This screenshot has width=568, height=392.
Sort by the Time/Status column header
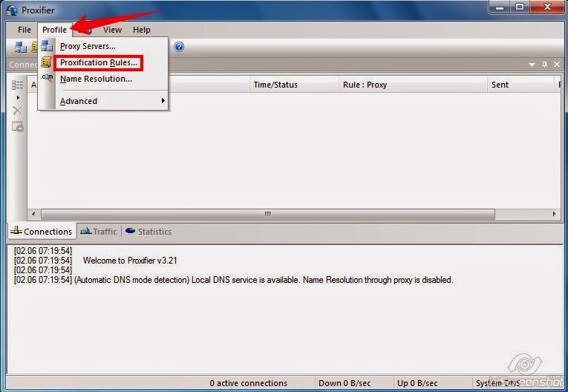click(294, 85)
